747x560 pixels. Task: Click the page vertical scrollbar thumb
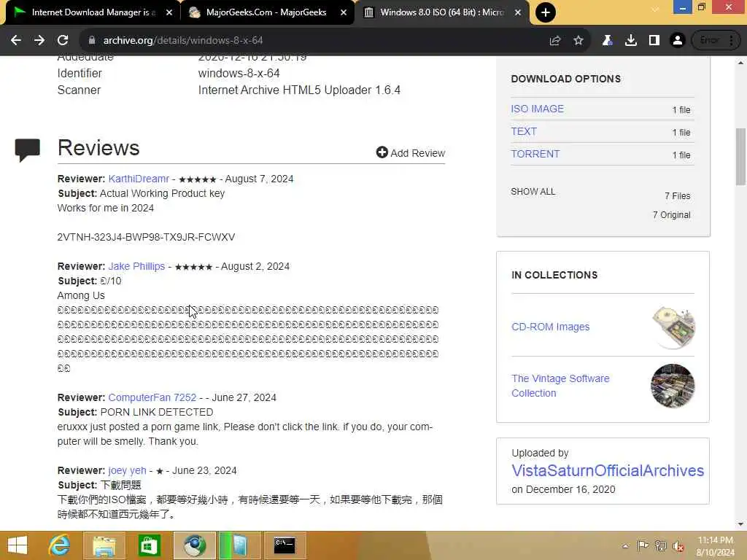(740, 157)
